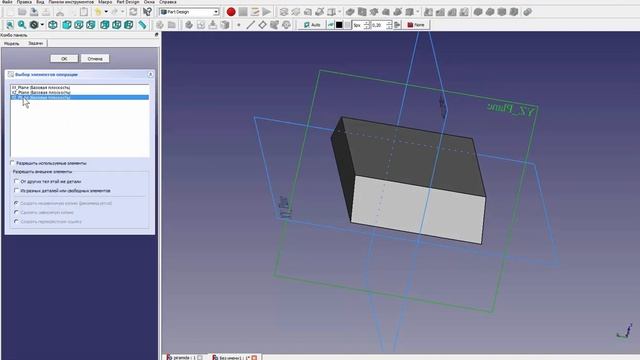The width and height of the screenshot is (640, 360).
Task: Open the Справка menu
Action: pos(167,2)
